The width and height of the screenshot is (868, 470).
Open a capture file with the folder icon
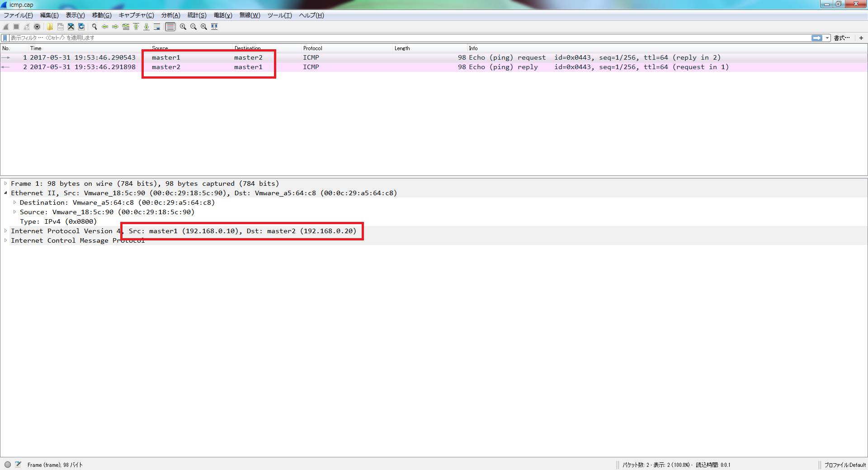coord(50,27)
